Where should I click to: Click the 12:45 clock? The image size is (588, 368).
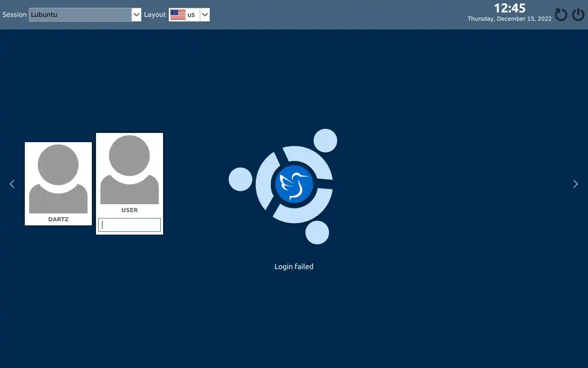click(509, 8)
